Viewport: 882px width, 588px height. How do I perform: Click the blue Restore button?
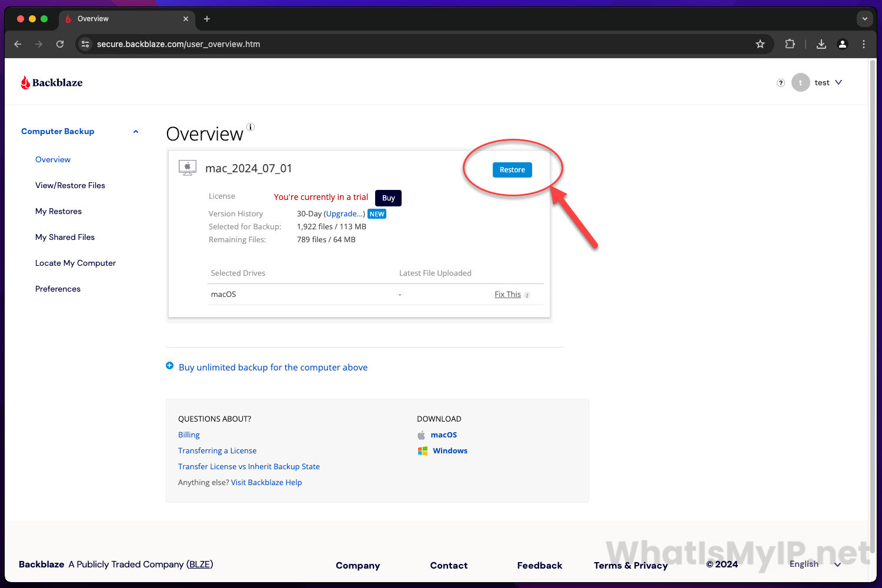[x=512, y=170]
